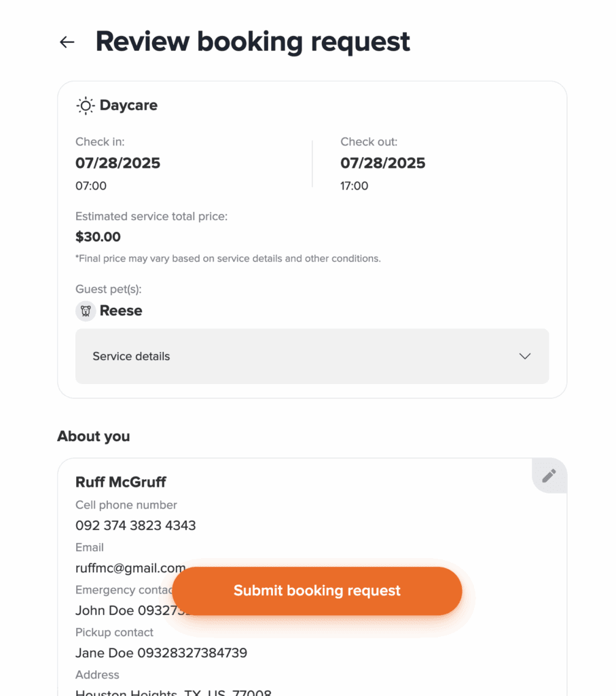Click the Service details chevron arrow
The height and width of the screenshot is (696, 616).
pyautogui.click(x=524, y=356)
